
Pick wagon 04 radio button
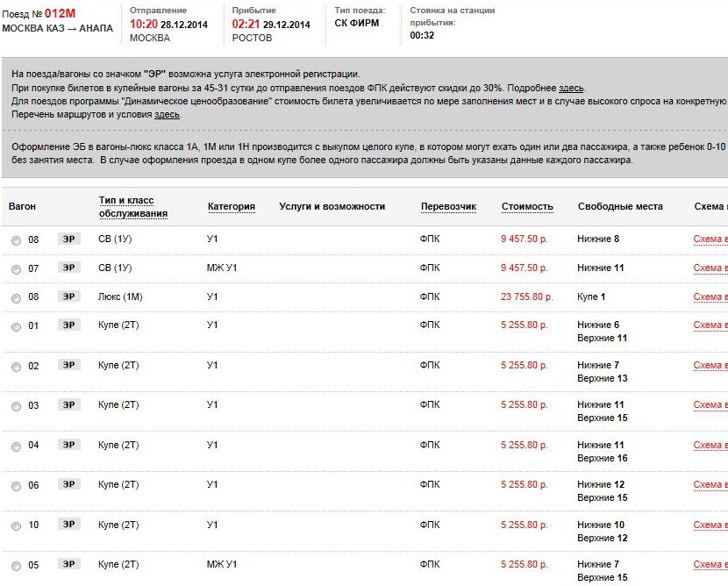pos(16,447)
